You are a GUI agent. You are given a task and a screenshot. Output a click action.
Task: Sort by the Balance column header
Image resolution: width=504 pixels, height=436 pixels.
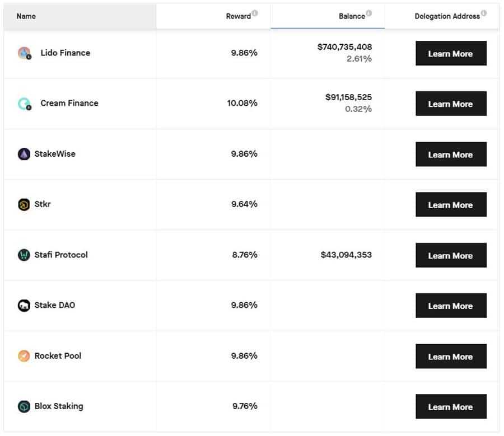point(351,16)
